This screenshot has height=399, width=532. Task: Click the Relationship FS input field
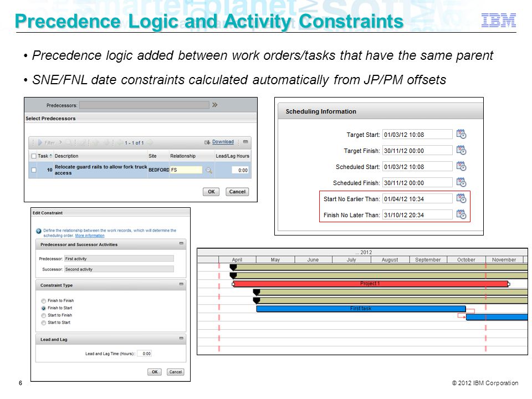(x=186, y=170)
